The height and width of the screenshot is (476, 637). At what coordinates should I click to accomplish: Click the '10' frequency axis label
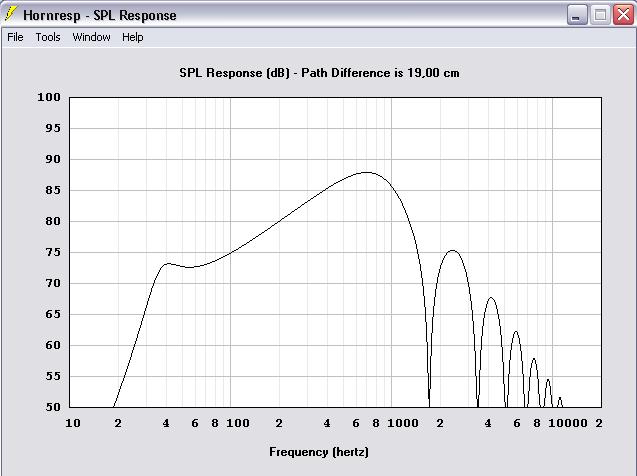point(73,423)
